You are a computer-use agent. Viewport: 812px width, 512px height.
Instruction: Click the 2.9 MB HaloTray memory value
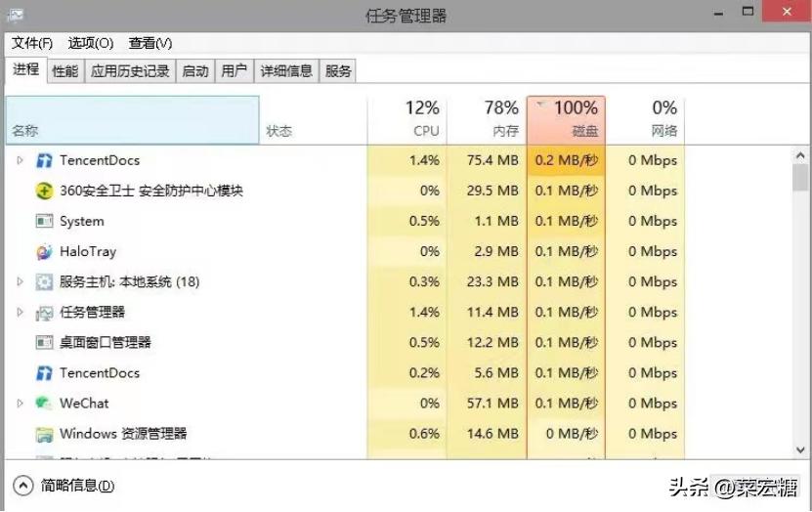[x=496, y=251]
